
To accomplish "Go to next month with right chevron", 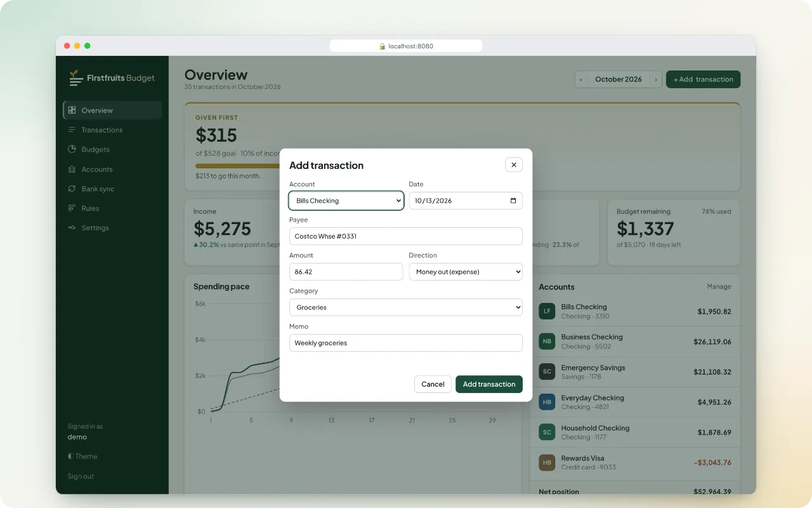I will pos(656,79).
